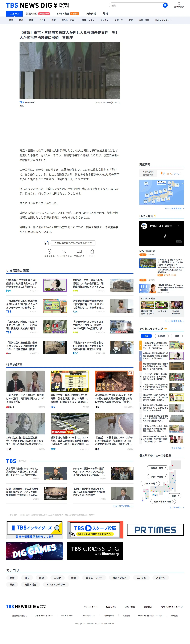190x644 pixels.
Task: Click the TBS NEWS DIG header logo
Action: [37, 5]
